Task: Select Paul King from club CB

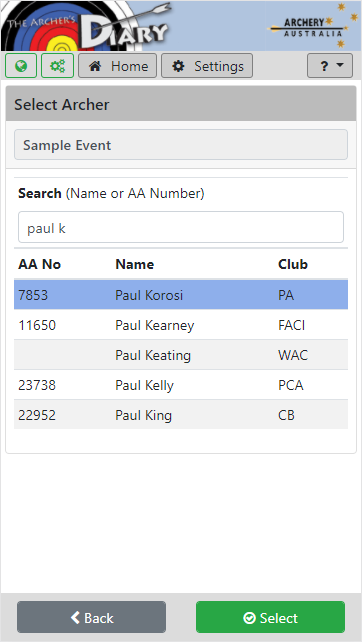Action: 181,415
